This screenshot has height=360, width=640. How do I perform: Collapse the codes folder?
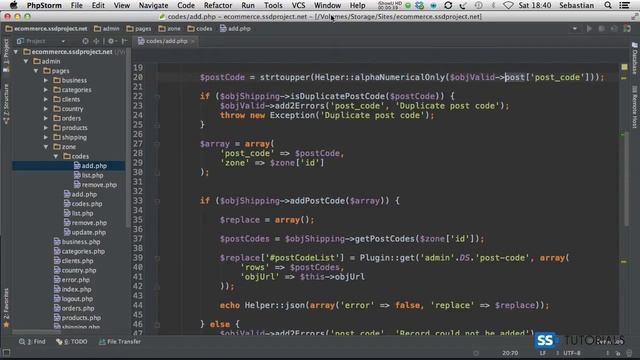point(56,156)
